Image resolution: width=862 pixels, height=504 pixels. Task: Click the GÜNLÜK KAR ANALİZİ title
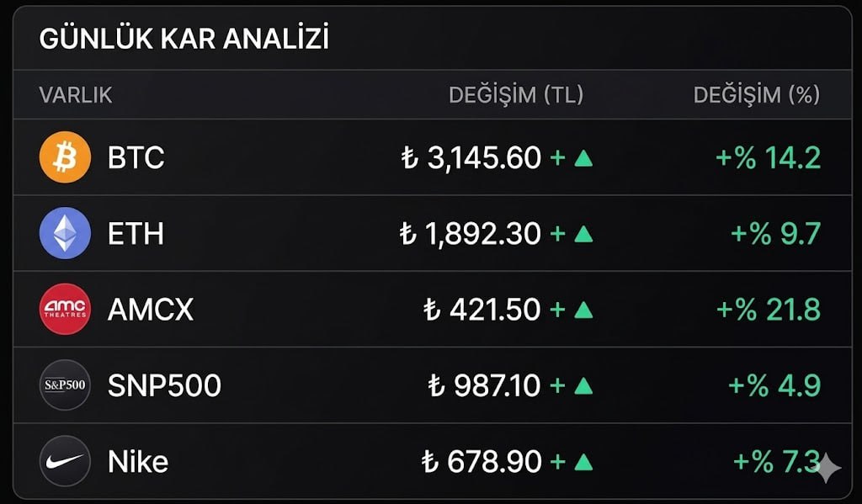coord(184,40)
